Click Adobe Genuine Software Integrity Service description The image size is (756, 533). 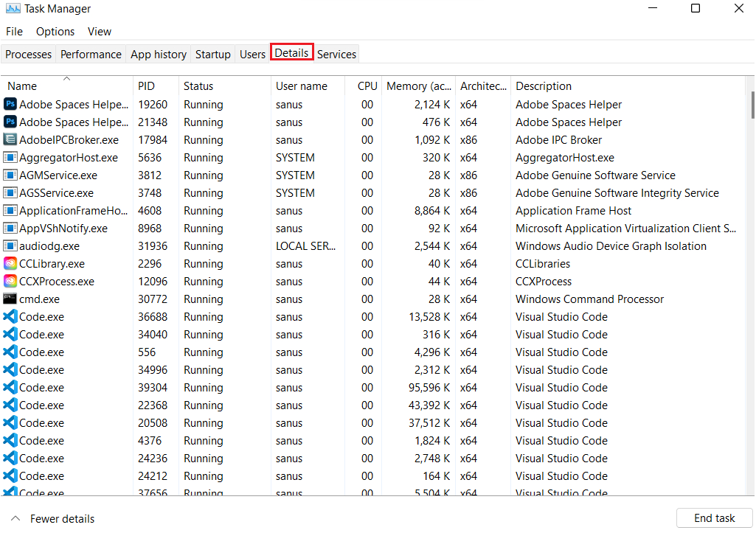pyautogui.click(x=617, y=192)
